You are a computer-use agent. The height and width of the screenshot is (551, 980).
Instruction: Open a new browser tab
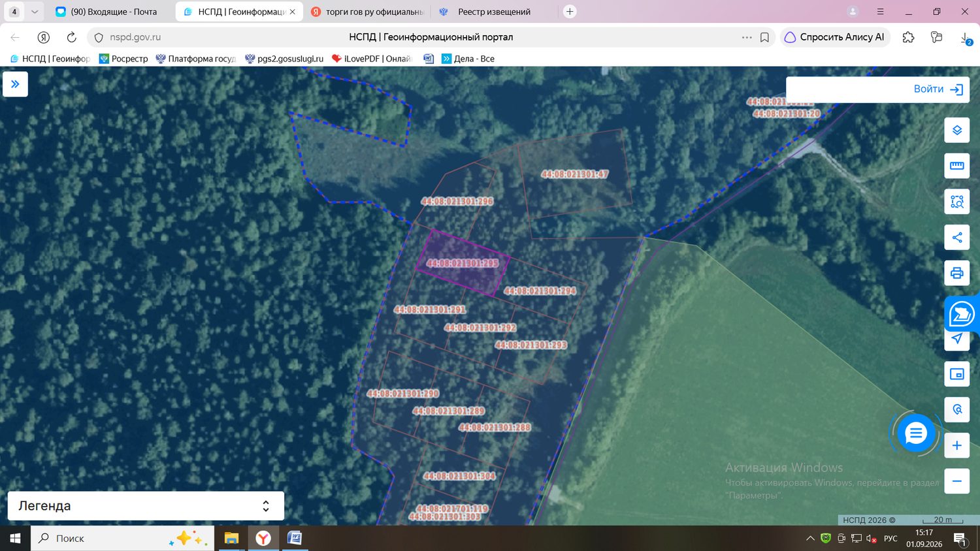[x=570, y=12]
